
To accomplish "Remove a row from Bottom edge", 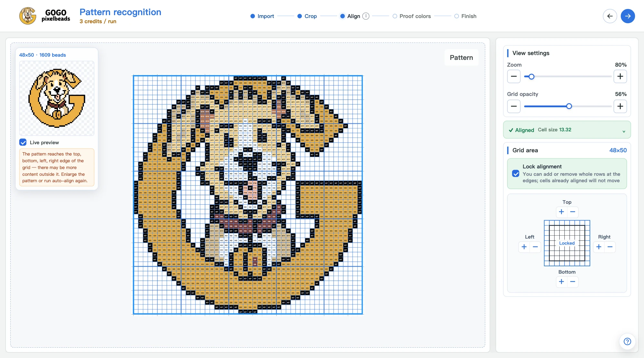I will pos(573,282).
